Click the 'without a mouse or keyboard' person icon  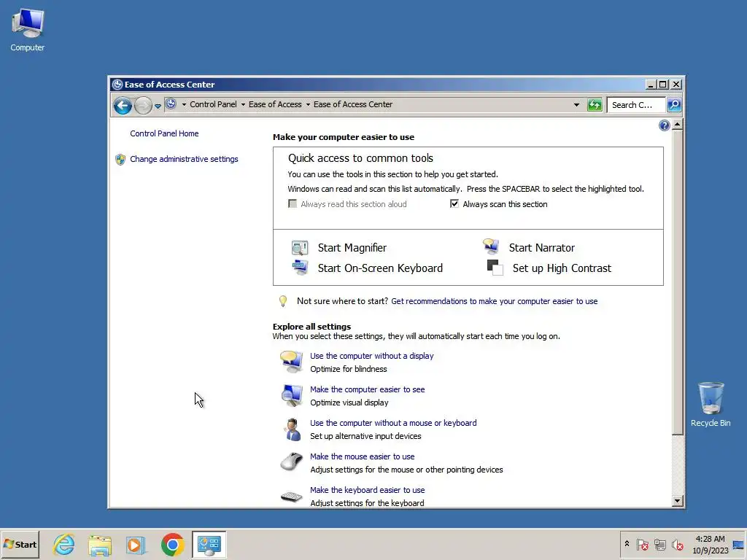(x=292, y=429)
